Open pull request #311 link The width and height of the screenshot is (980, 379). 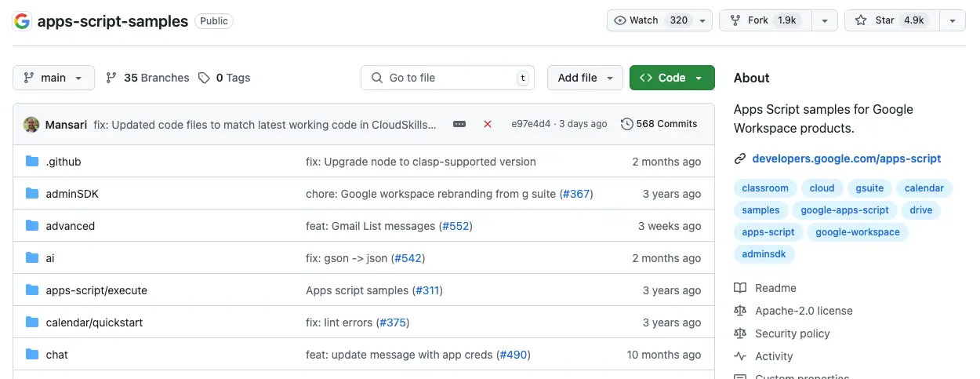426,290
